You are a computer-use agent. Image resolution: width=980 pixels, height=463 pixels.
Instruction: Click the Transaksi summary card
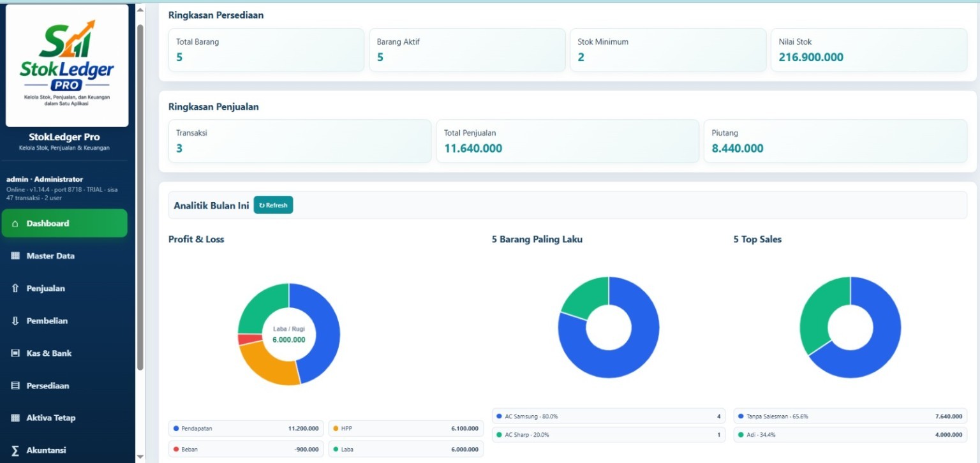click(300, 141)
